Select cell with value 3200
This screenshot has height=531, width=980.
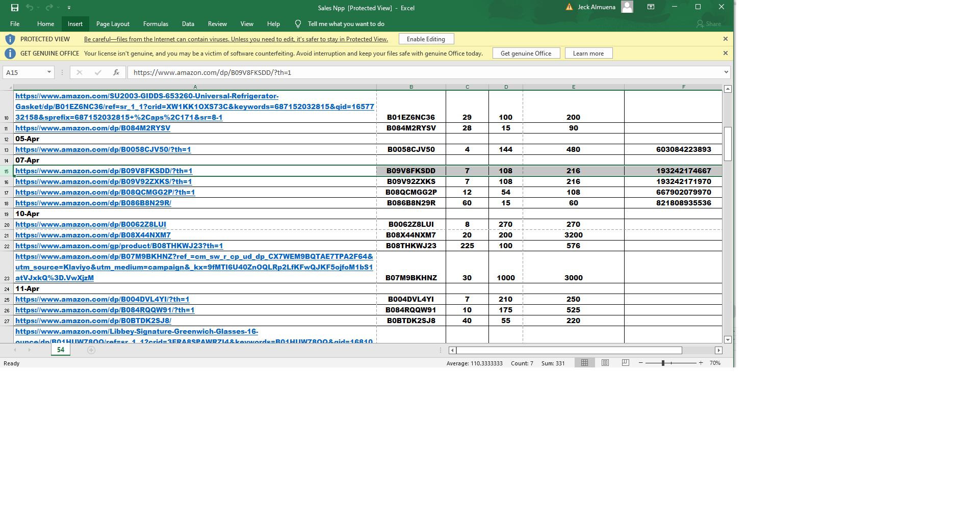coord(573,235)
